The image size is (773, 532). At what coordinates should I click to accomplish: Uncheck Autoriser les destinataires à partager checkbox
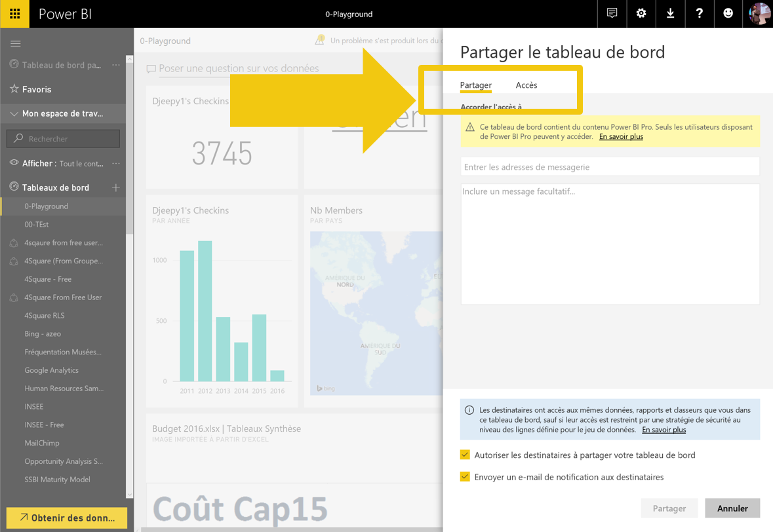tap(465, 455)
